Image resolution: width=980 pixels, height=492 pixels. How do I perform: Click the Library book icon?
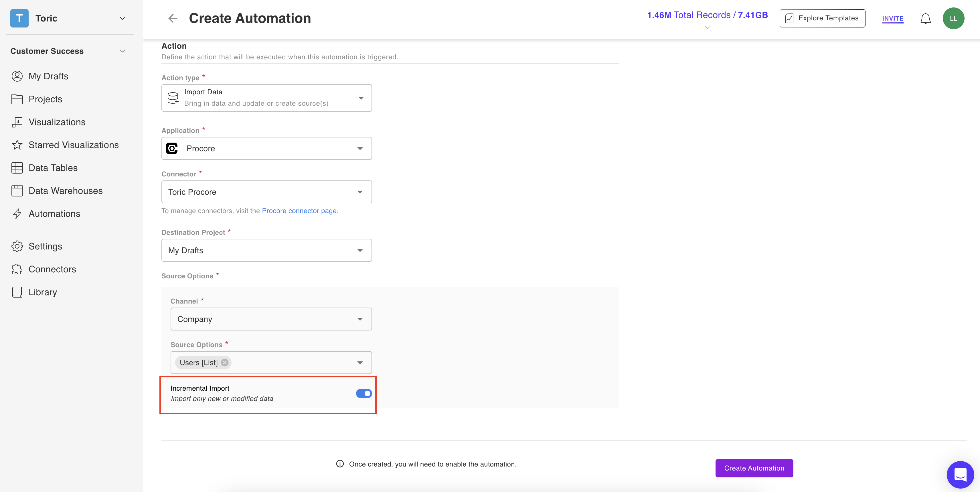[17, 292]
